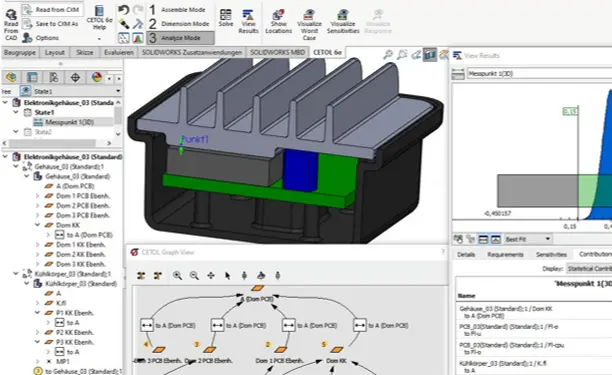Select Analyze Mode
This screenshot has width=612, height=375.
[180, 38]
